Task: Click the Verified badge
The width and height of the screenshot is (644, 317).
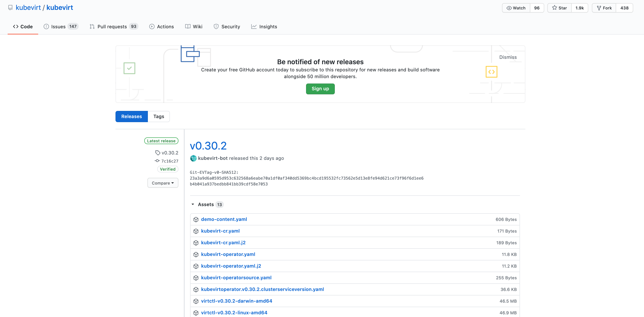Action: click(168, 169)
